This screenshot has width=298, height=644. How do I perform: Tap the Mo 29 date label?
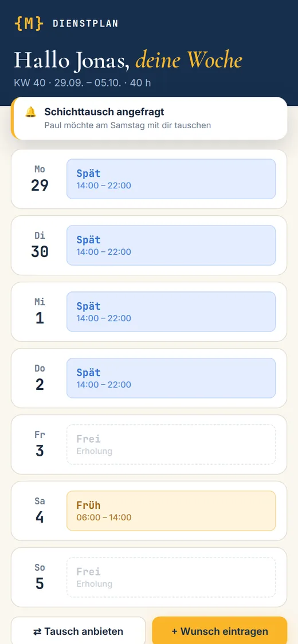tap(40, 179)
